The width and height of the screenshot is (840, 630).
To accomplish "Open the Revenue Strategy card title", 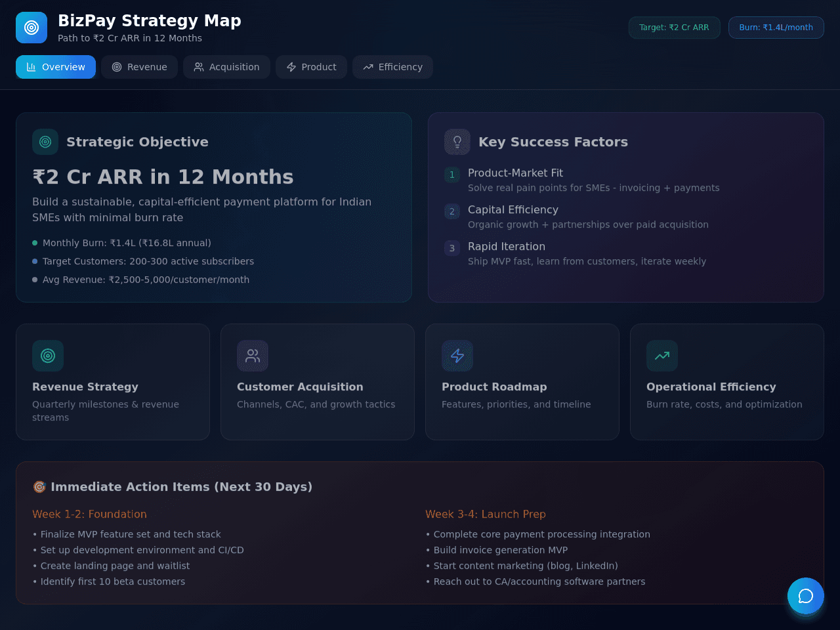I will click(x=85, y=387).
